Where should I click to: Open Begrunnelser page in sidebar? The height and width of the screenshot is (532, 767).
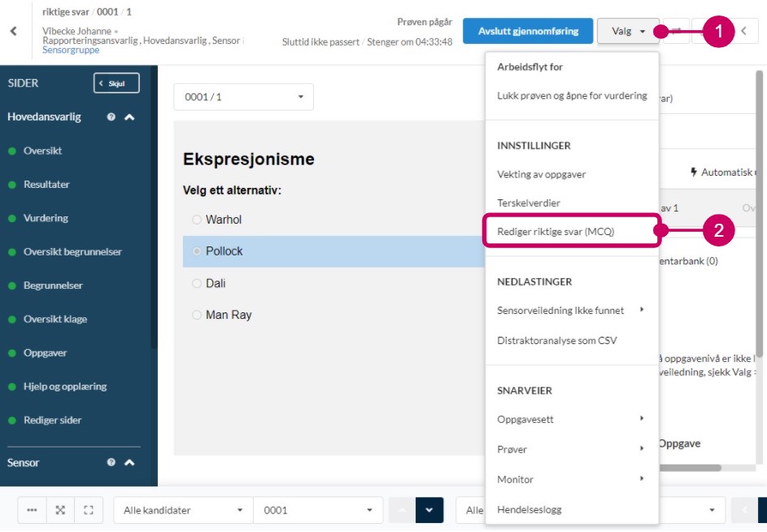[x=53, y=286]
